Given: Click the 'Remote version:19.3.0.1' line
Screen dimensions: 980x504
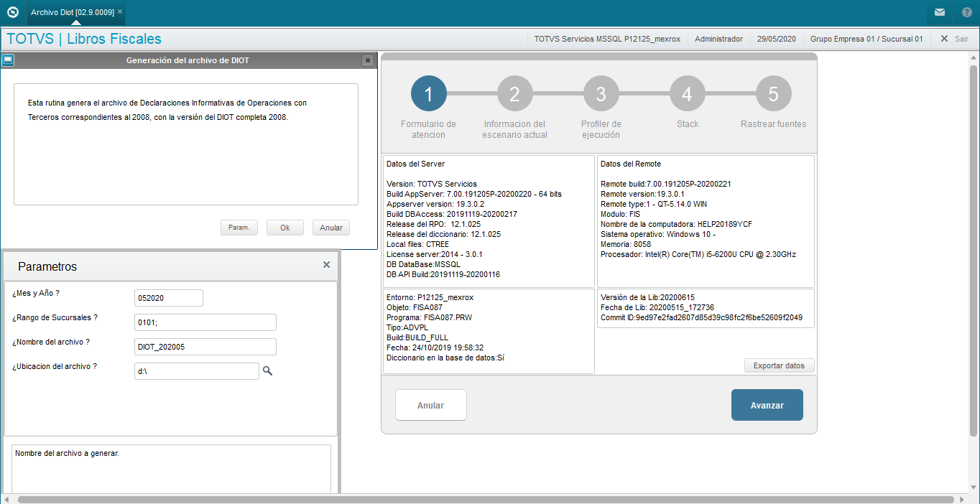Looking at the screenshot, I should 642,194.
